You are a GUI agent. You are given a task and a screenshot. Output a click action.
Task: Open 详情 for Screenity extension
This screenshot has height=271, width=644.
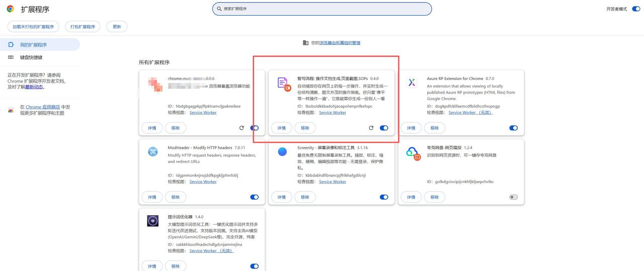[x=281, y=197]
